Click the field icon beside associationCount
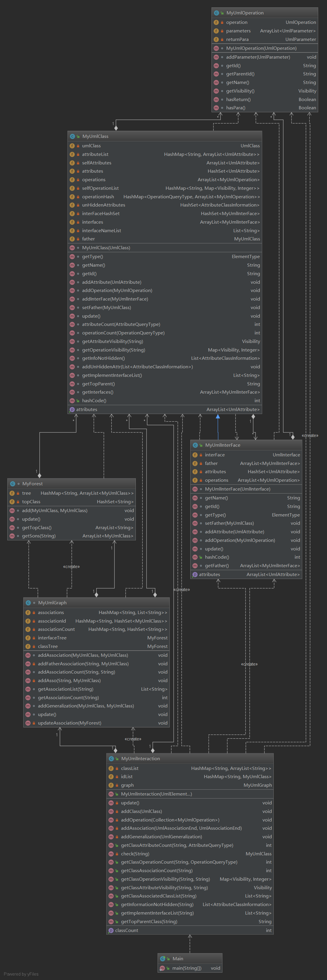This screenshot has height=980, width=327. click(x=28, y=629)
